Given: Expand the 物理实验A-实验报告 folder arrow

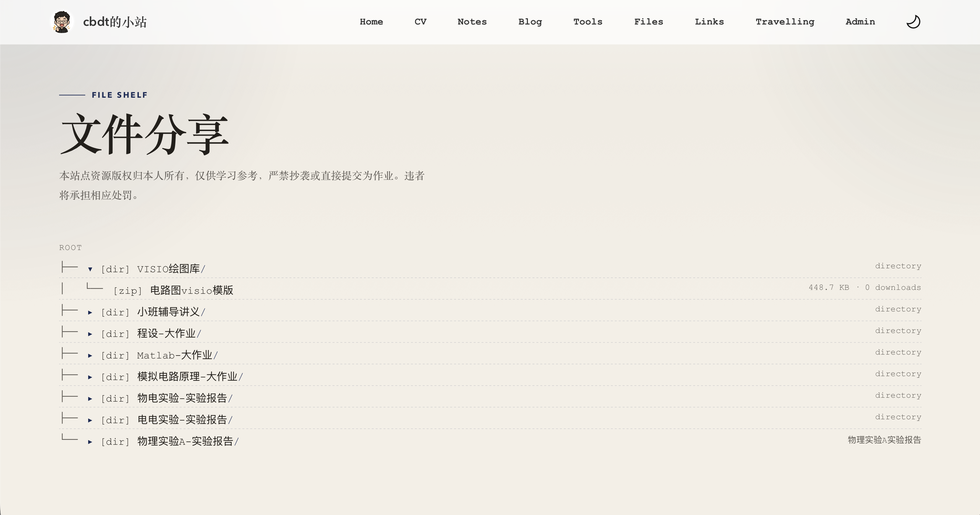Looking at the screenshot, I should coord(90,442).
